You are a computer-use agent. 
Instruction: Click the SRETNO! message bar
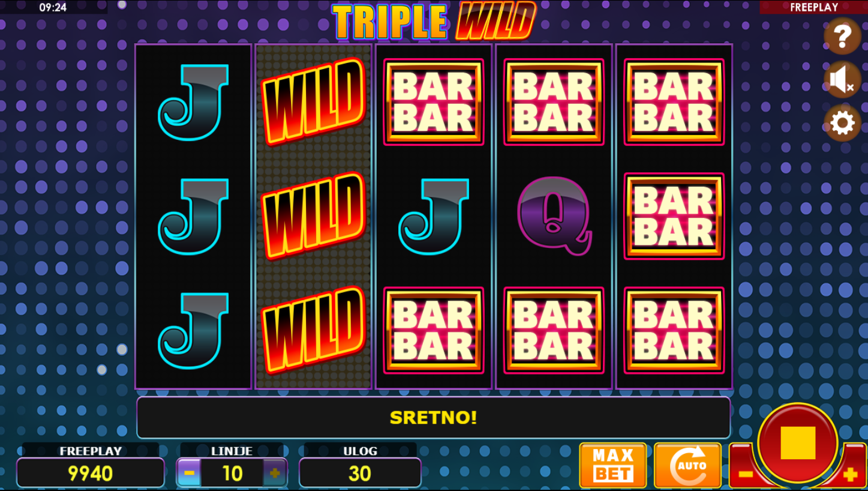433,417
